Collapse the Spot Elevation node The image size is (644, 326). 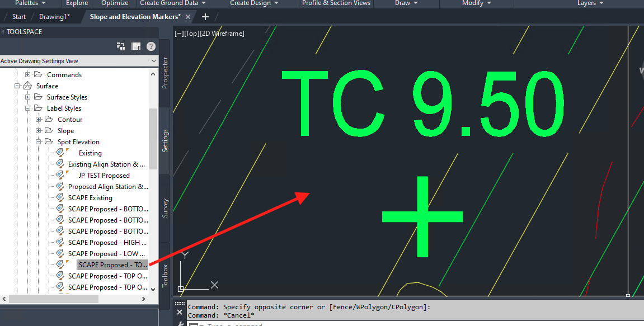pos(38,141)
